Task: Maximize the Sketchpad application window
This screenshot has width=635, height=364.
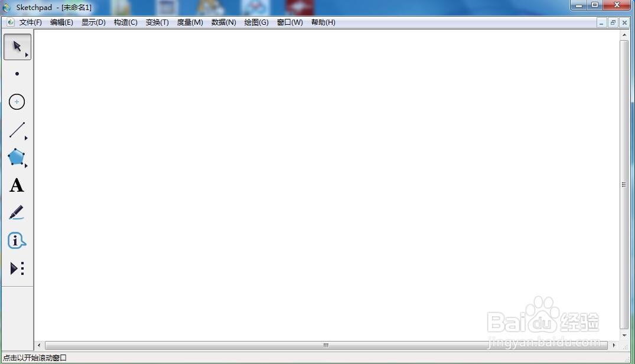Action: point(595,5)
